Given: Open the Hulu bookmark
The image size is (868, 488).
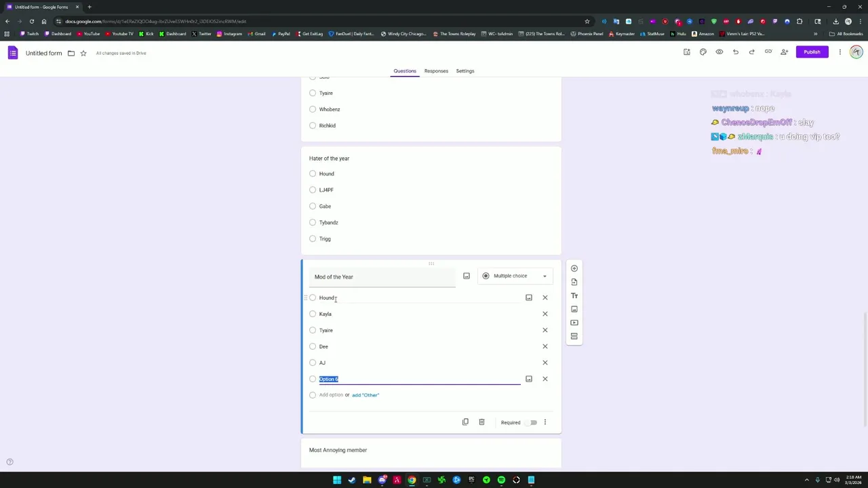Looking at the screenshot, I should click(678, 34).
